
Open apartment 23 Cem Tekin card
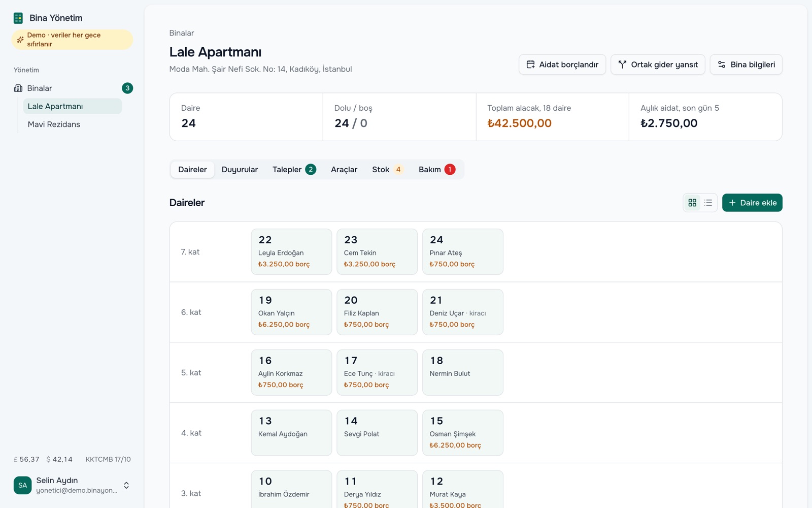pos(377,252)
